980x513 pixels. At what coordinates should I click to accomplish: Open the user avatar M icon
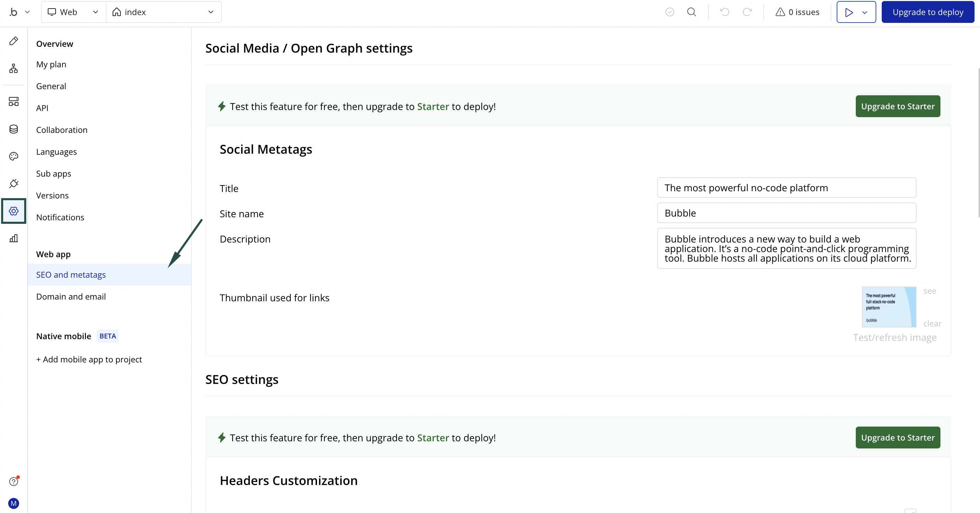pos(14,503)
